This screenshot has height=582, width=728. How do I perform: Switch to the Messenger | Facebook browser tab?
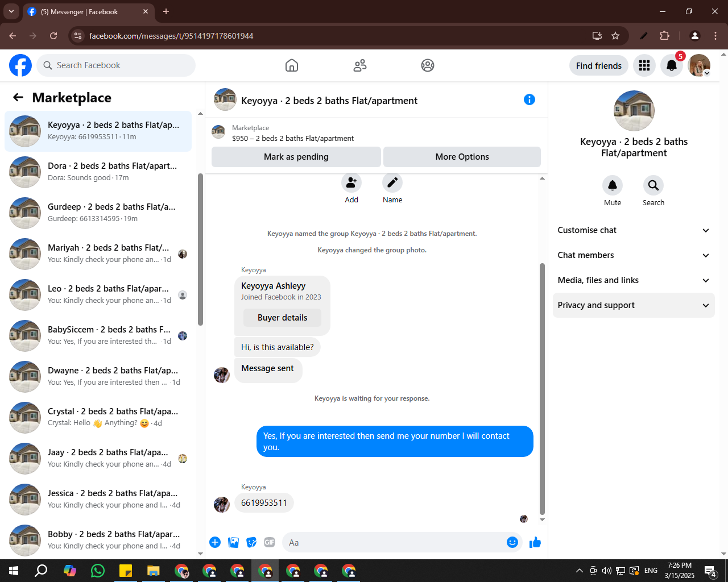point(88,11)
